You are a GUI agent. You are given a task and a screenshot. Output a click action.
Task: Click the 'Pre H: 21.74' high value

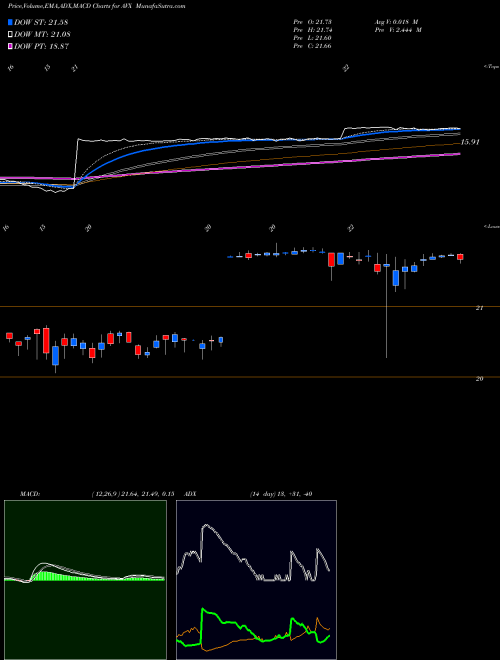tap(312, 30)
